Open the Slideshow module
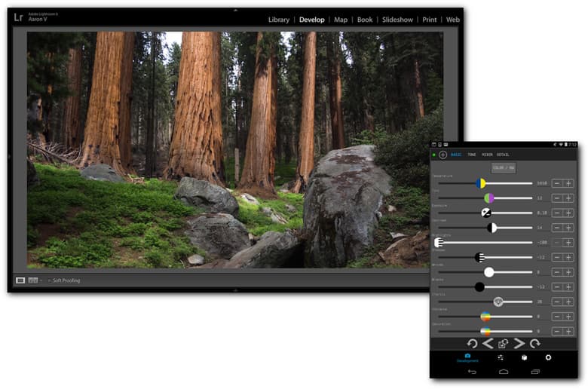This screenshot has height=389, width=588. click(397, 20)
